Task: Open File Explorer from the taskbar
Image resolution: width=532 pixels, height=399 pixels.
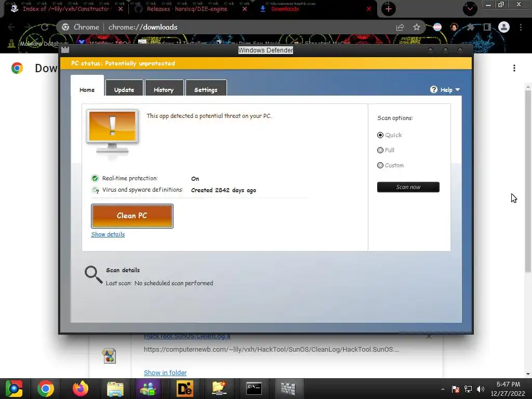Action: [x=115, y=389]
